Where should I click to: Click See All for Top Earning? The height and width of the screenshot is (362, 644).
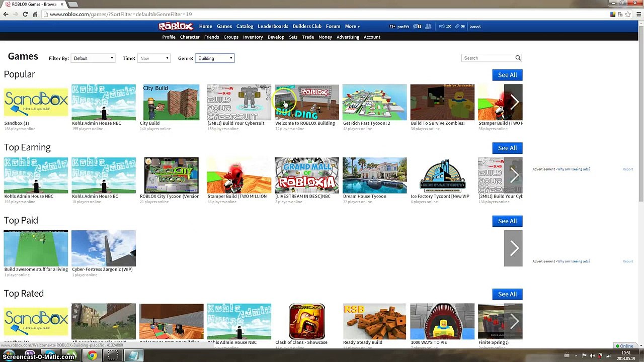tap(507, 148)
